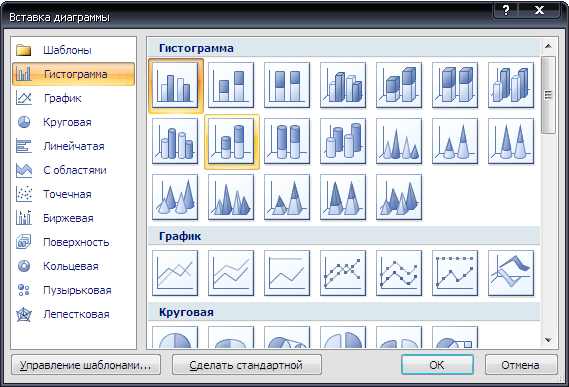Choose clustered cylinder chart

click(x=175, y=141)
